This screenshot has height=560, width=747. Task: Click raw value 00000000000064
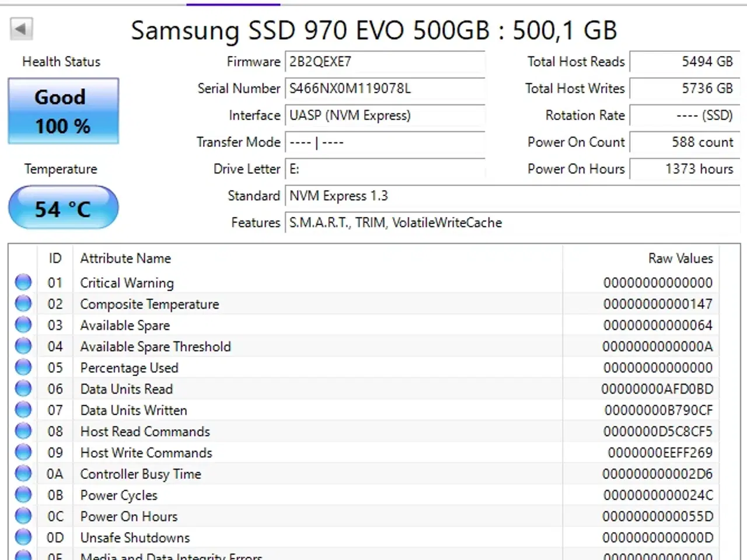tap(658, 325)
